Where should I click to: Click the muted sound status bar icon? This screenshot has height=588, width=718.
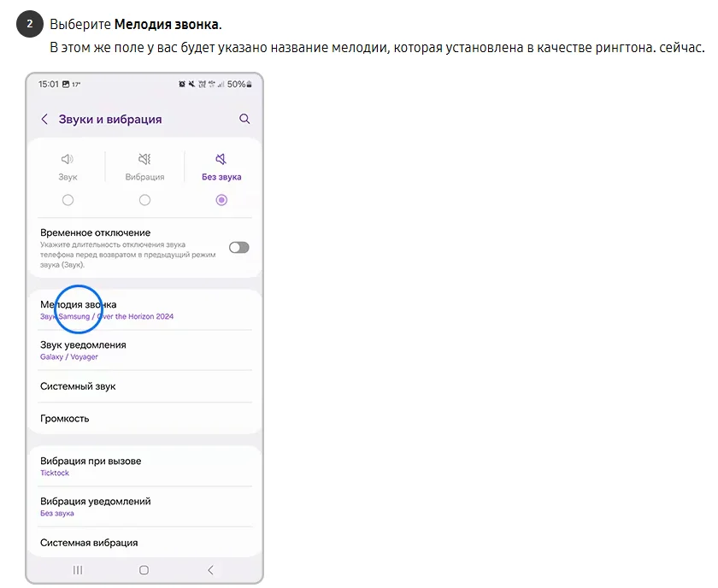coord(191,85)
